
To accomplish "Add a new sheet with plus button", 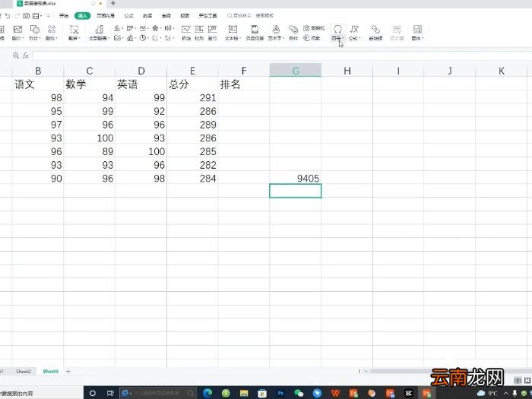I will tap(68, 371).
